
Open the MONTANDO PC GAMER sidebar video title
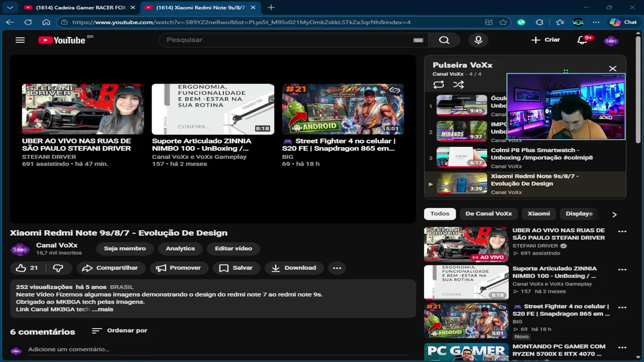tap(559, 350)
